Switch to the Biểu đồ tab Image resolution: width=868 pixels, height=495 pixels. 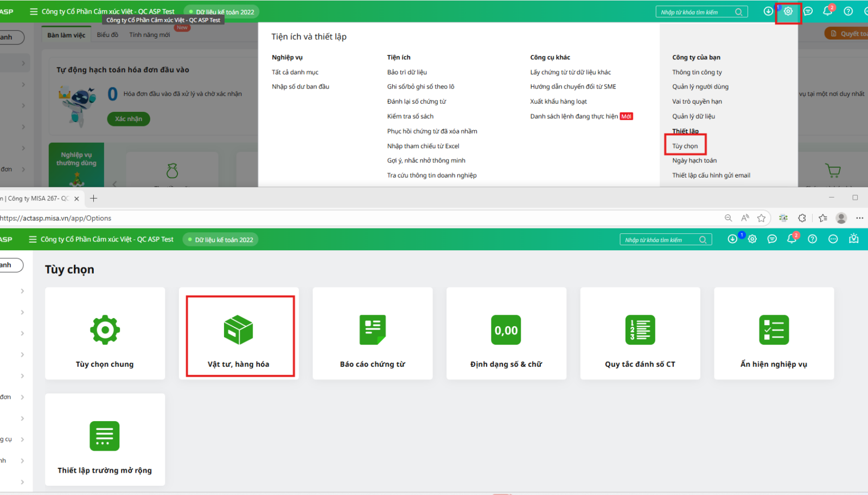107,35
